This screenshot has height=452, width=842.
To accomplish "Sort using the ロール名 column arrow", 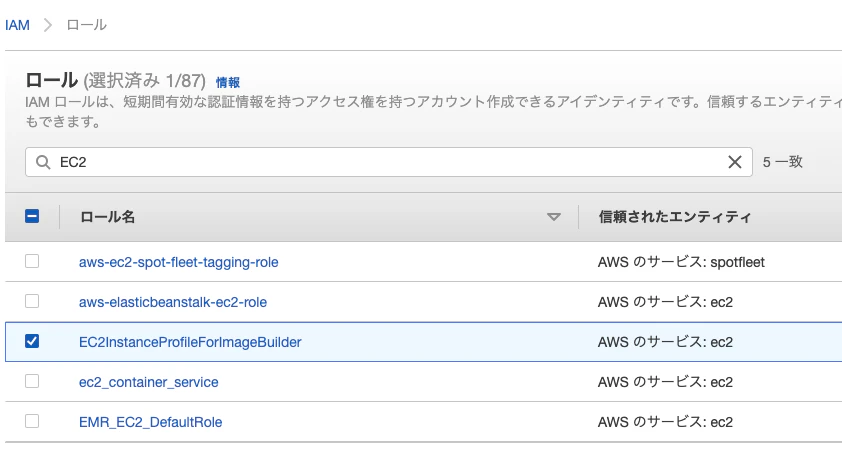I will (554, 217).
